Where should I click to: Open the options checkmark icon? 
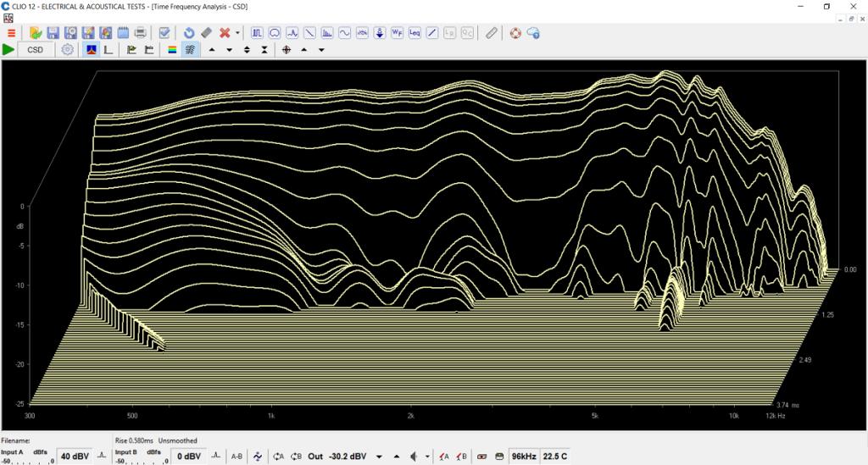click(x=164, y=33)
